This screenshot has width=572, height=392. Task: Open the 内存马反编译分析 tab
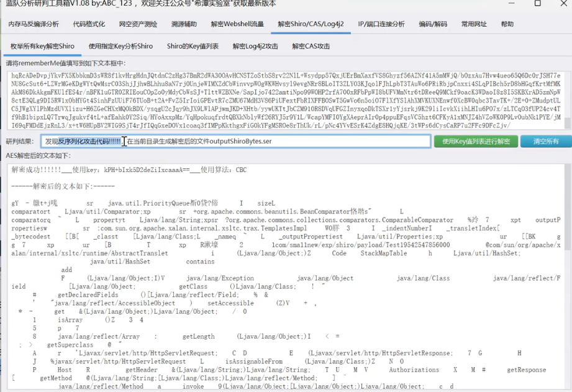(x=34, y=24)
